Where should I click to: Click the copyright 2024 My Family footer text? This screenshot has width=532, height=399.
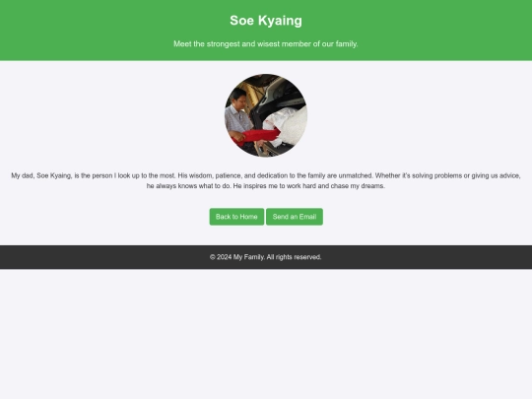[x=266, y=257]
